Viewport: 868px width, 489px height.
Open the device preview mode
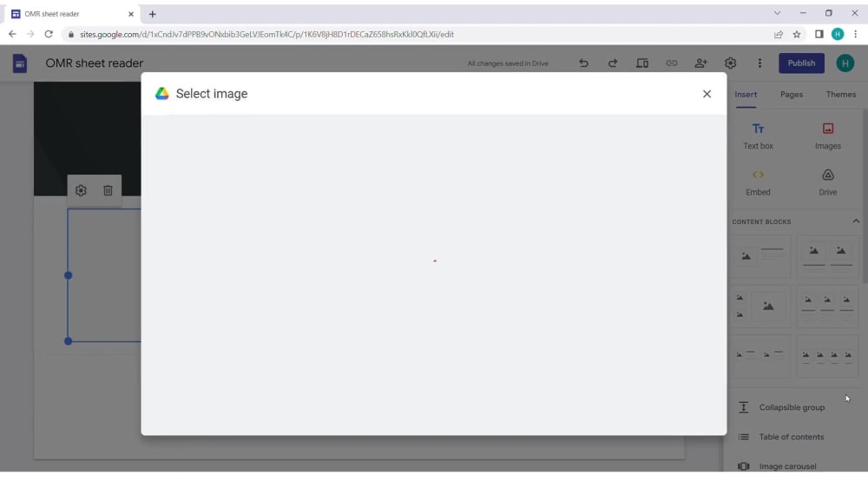pyautogui.click(x=642, y=63)
